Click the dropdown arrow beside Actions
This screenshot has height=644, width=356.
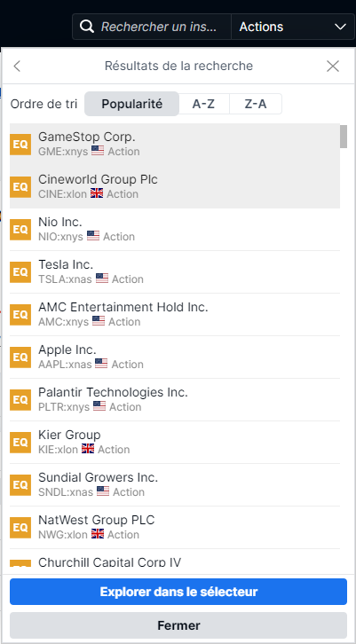coord(340,27)
